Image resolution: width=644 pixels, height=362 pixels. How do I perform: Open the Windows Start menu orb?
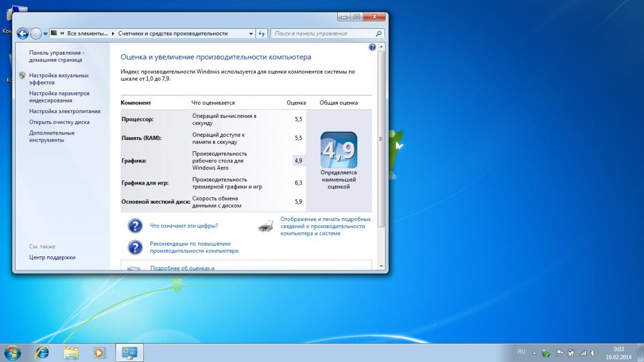pos(12,352)
